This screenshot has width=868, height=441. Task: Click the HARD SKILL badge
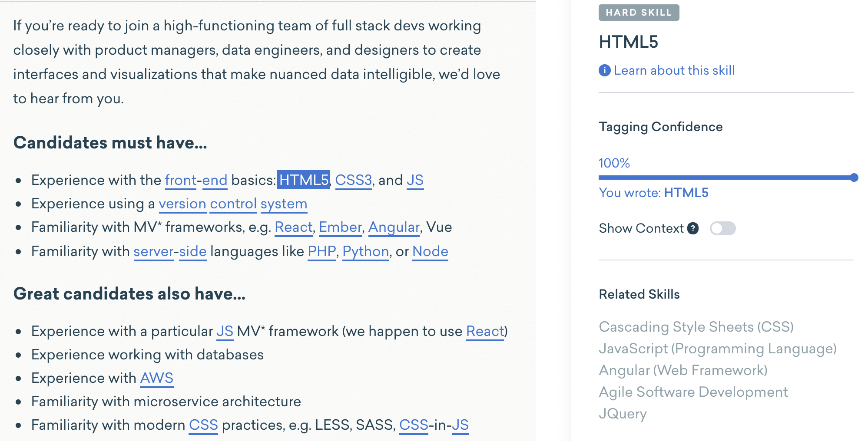click(x=639, y=13)
